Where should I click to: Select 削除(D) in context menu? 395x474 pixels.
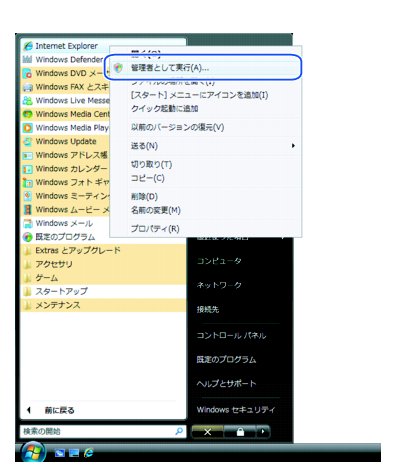pos(206,197)
